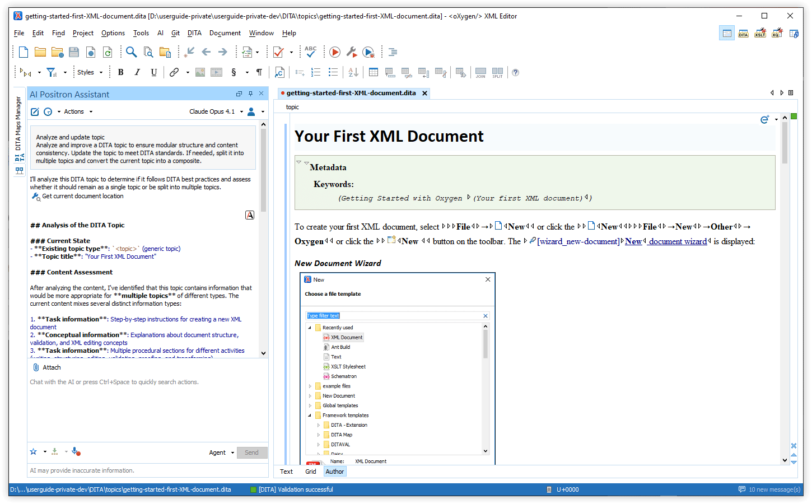This screenshot has width=812, height=504.
Task: Select the Author editing mode tab
Action: click(x=335, y=472)
